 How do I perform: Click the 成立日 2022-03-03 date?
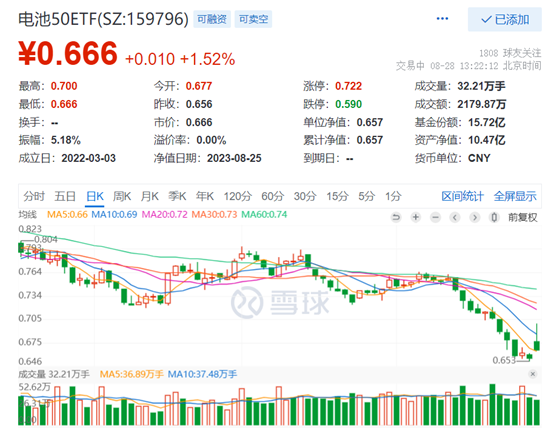pyautogui.click(x=89, y=158)
